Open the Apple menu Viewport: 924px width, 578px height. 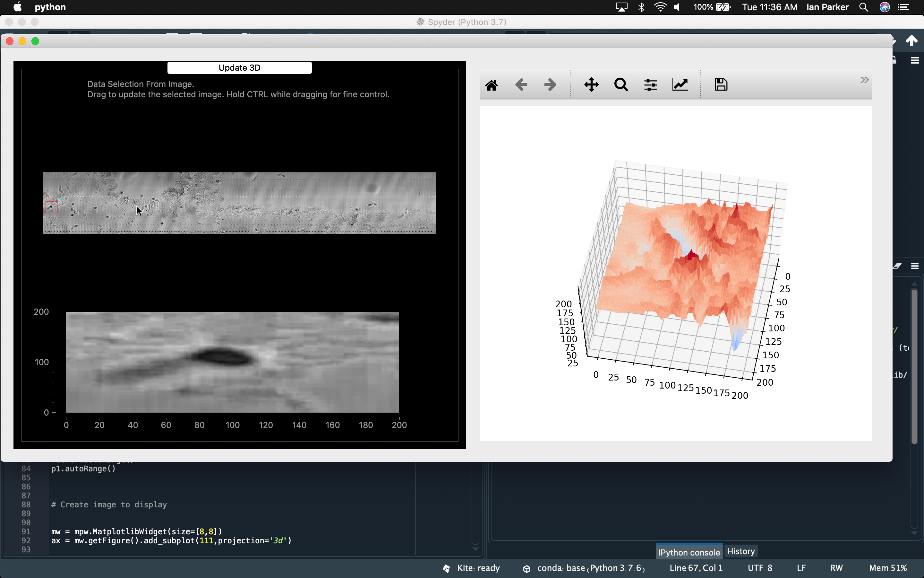(18, 7)
